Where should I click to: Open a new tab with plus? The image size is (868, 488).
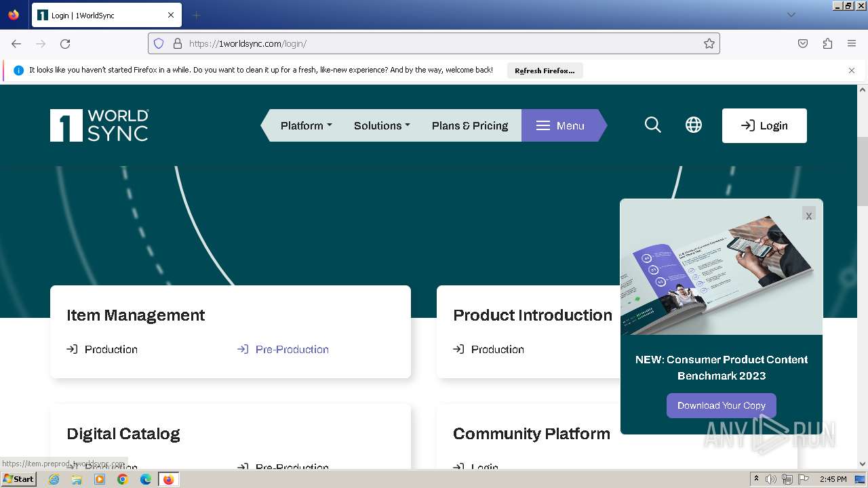(196, 15)
